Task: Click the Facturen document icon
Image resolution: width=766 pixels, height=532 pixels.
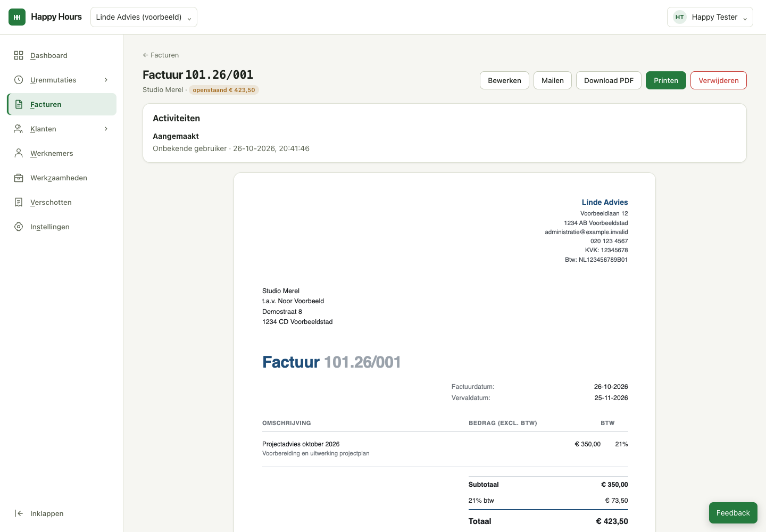Action: (x=19, y=104)
